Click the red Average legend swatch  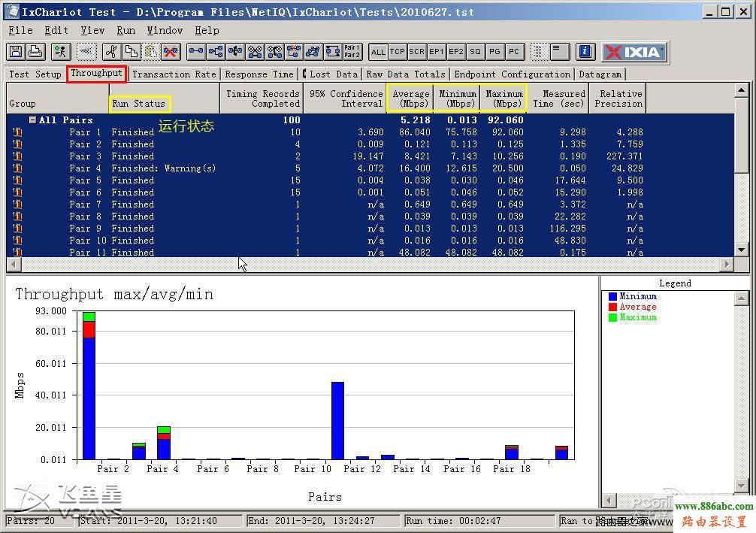click(x=612, y=307)
